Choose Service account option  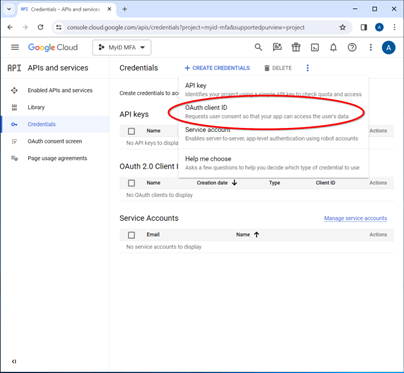click(273, 134)
